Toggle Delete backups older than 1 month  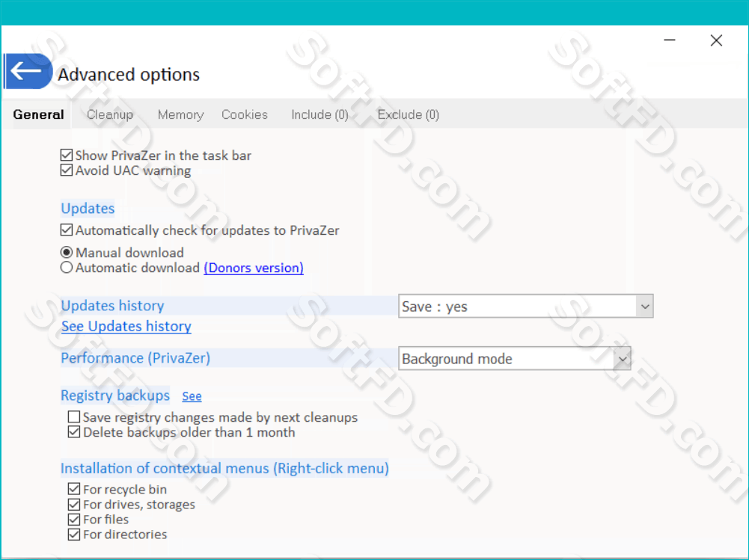pos(74,432)
